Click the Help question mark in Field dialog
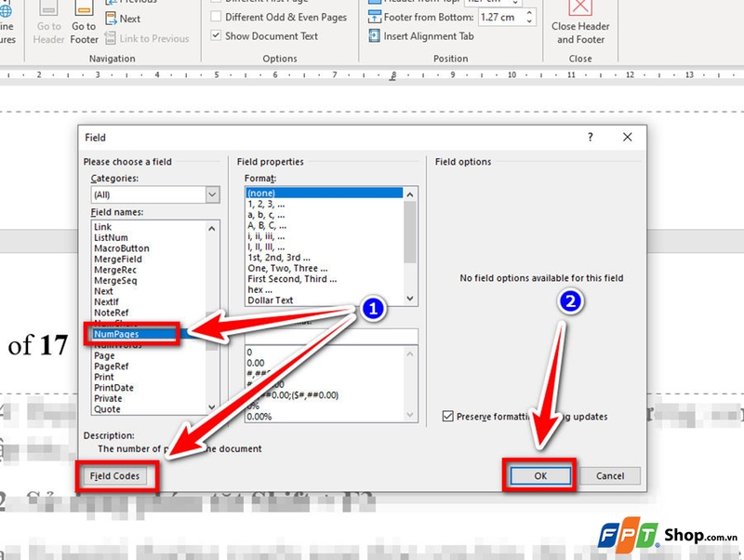This screenshot has height=560, width=744. click(590, 137)
